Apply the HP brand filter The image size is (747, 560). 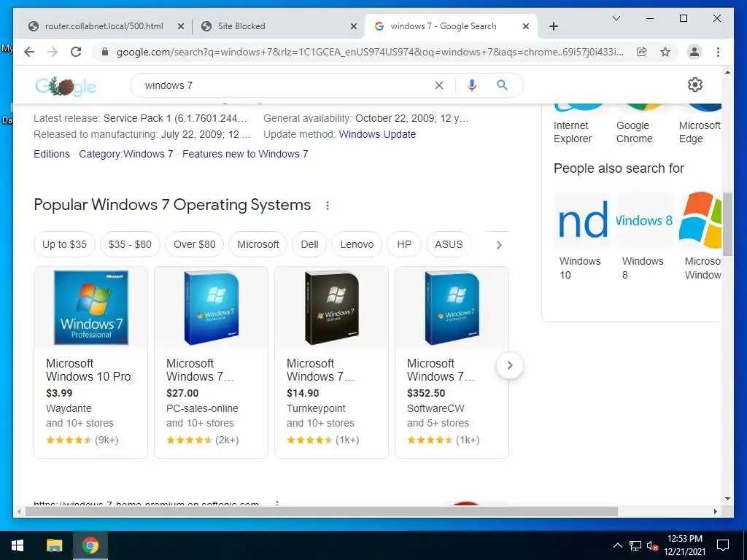pyautogui.click(x=404, y=244)
